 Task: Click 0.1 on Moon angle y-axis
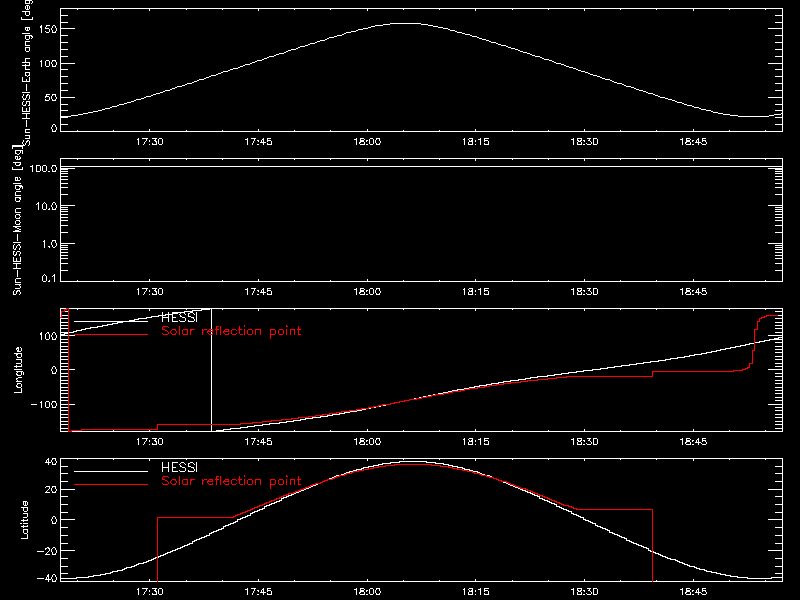49,278
